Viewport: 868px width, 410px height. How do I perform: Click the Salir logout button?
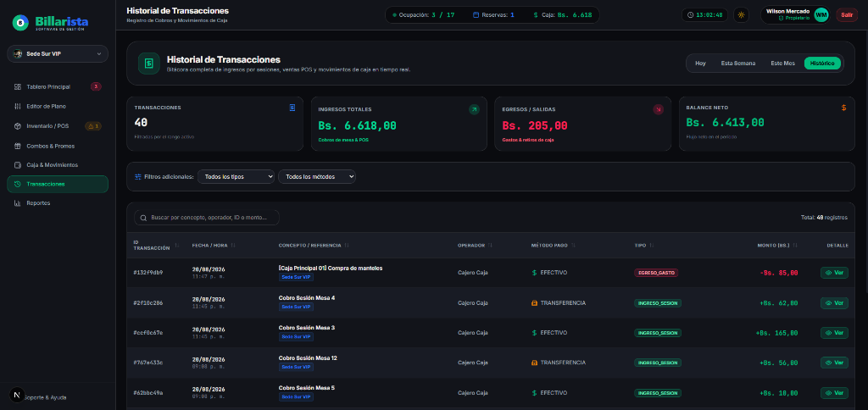coord(847,15)
